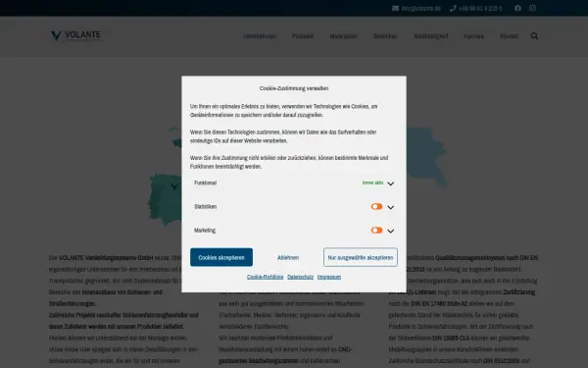
Task: Click the phone number in top bar
Action: click(x=480, y=8)
